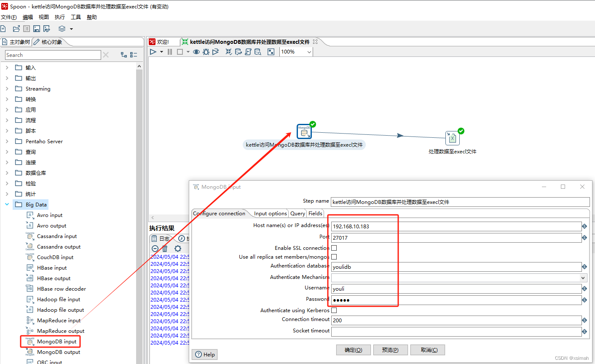Click the explore repository icon
Viewport: 595px width, 364px height.
pos(27,29)
